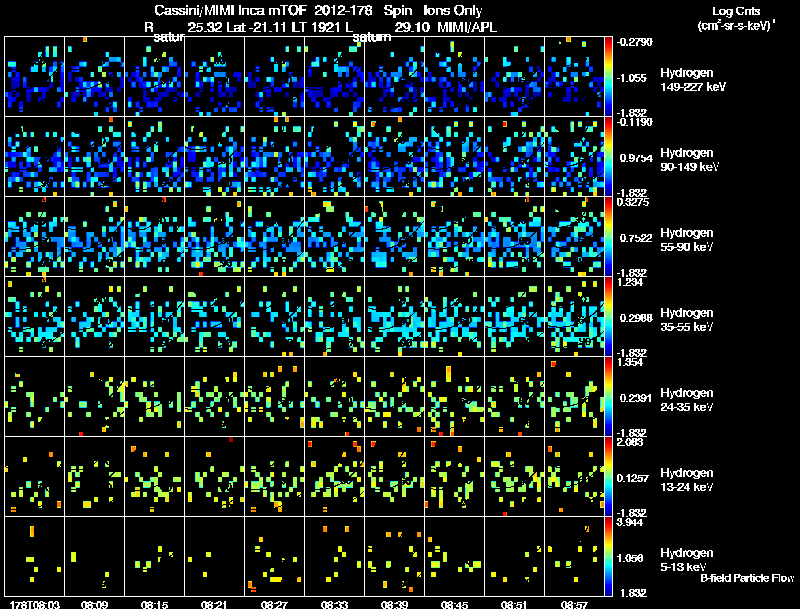Click the B-field Particle Flow label
The width and height of the screenshot is (800, 609).
tap(747, 578)
